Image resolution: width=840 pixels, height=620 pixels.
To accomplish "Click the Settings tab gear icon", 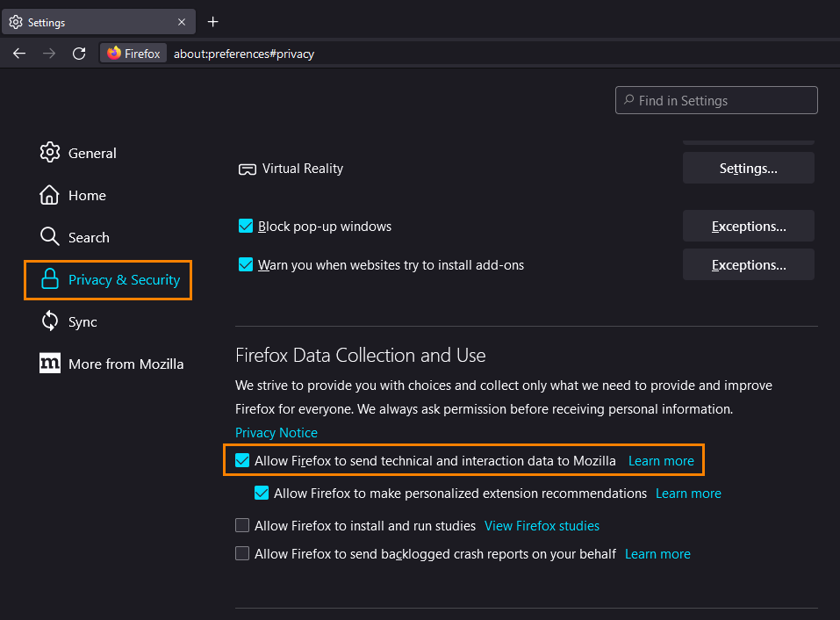I will coord(16,22).
